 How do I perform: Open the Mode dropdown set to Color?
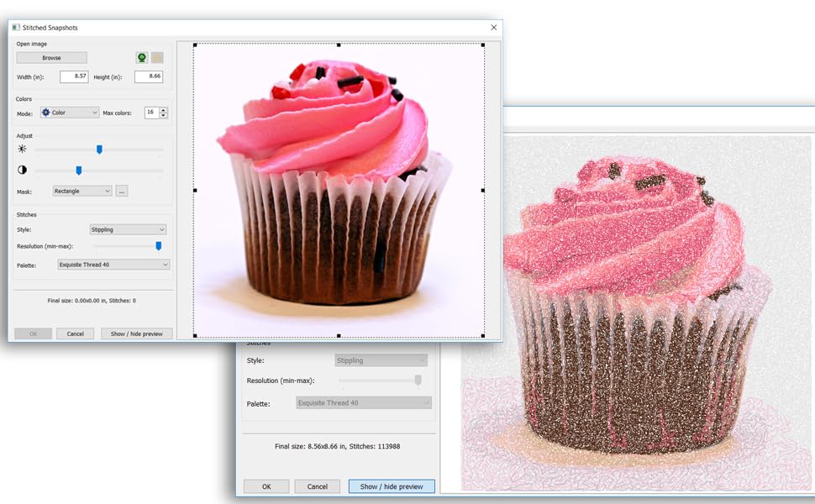click(x=70, y=113)
